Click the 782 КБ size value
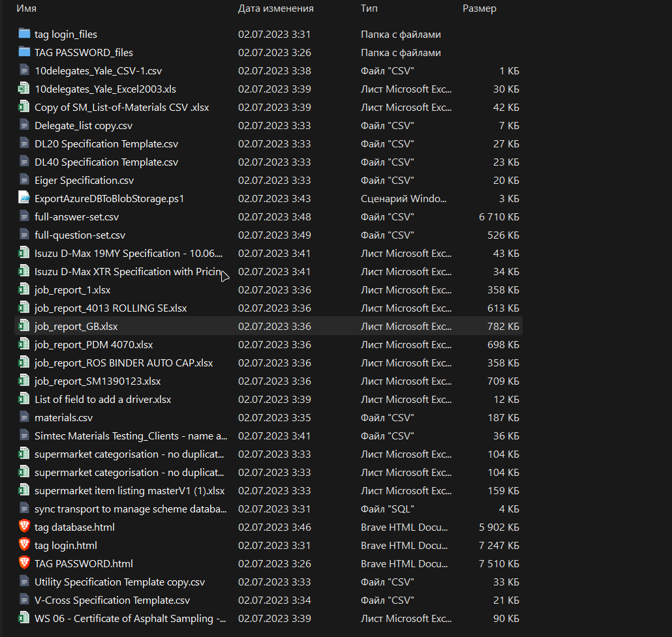 503,327
